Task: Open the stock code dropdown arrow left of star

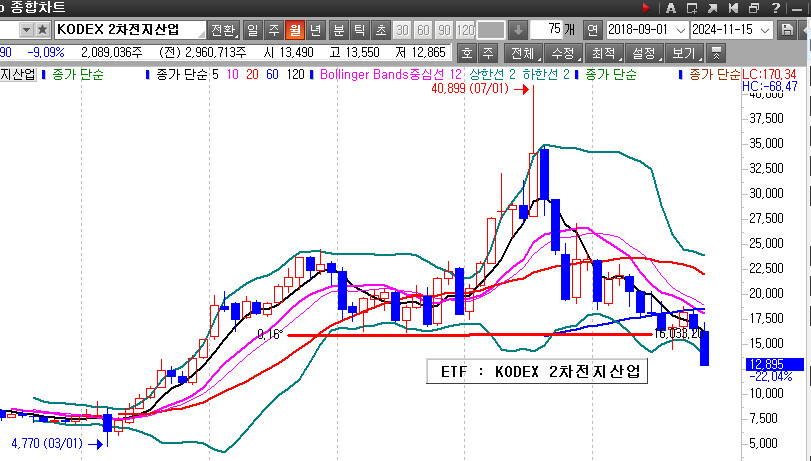Action: 26,29
